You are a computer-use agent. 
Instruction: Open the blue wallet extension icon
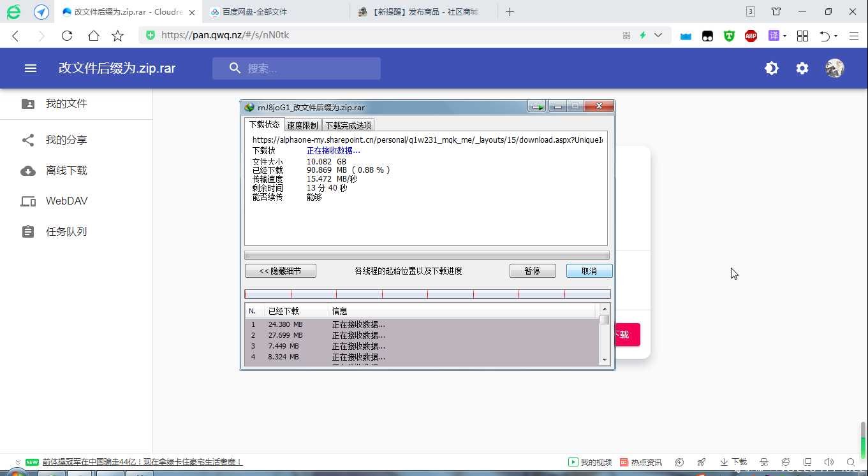tap(686, 36)
